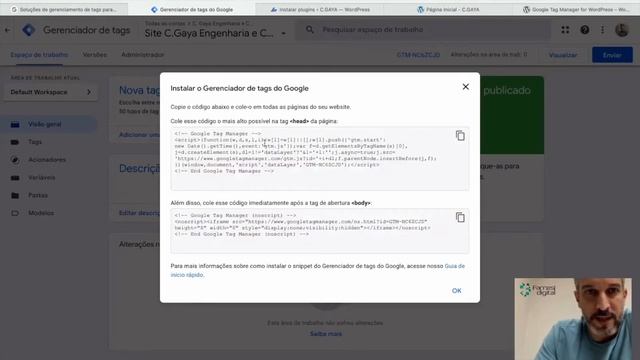Switch to the Administrador tab
Image resolution: width=640 pixels, height=360 pixels.
tap(142, 55)
